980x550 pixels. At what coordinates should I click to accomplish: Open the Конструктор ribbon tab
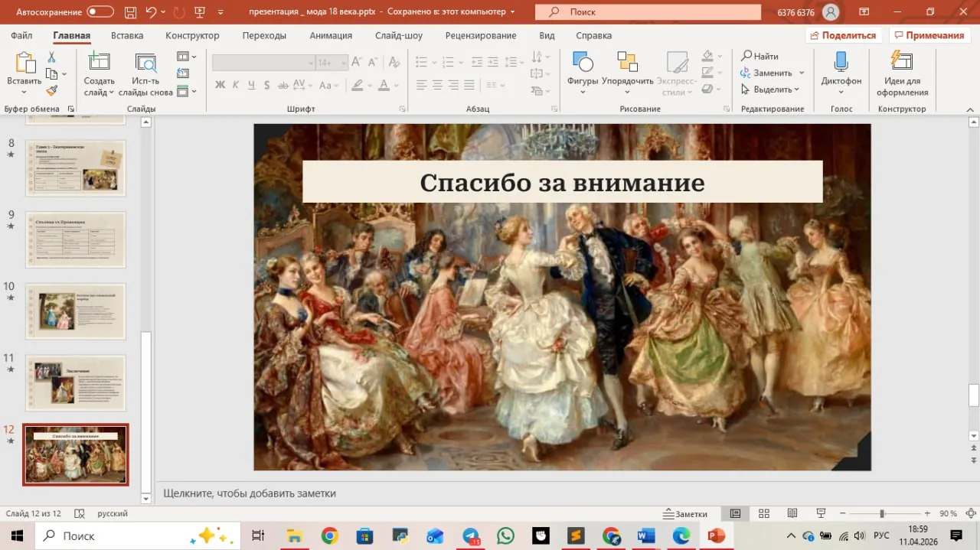point(192,36)
